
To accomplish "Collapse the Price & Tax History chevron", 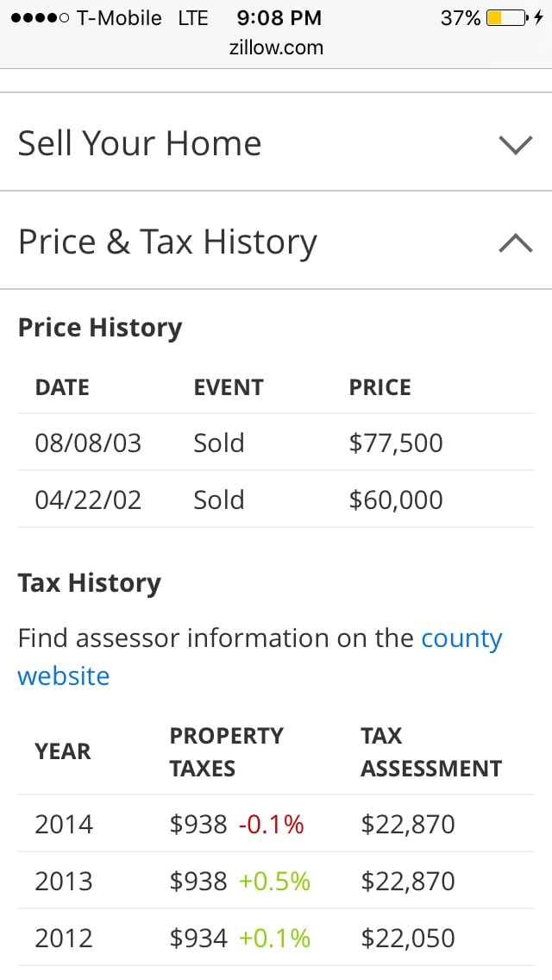I will (516, 243).
